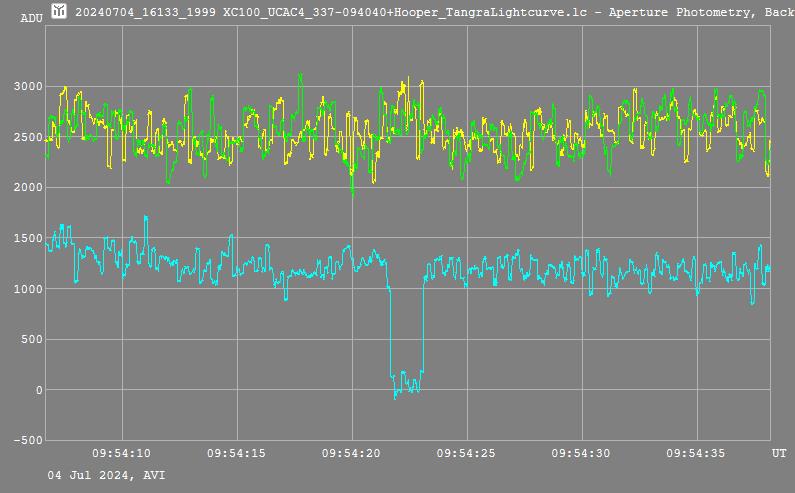The width and height of the screenshot is (795, 493).
Task: Click the 1000 y-axis label
Action: tap(28, 289)
